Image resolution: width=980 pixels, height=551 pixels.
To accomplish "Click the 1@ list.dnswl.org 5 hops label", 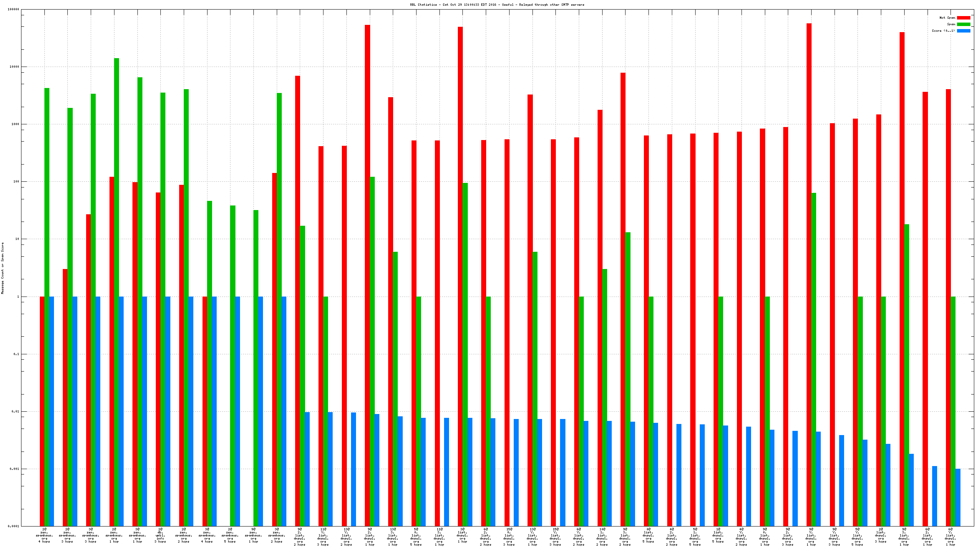I will coord(718,535).
